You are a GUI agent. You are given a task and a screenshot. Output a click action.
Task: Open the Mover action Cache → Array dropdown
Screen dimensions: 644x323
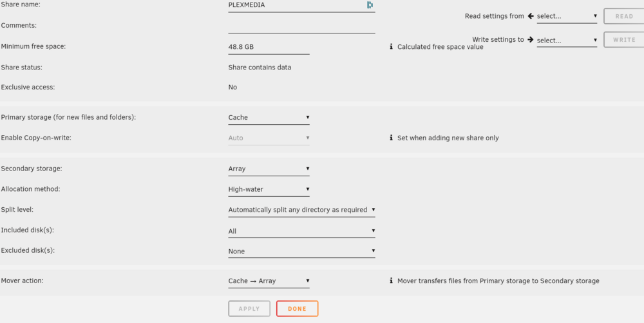pos(269,281)
